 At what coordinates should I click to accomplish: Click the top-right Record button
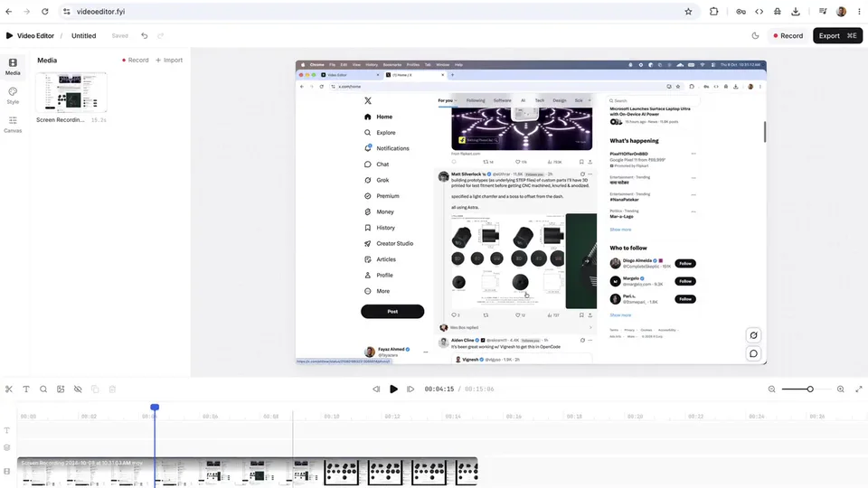click(788, 35)
